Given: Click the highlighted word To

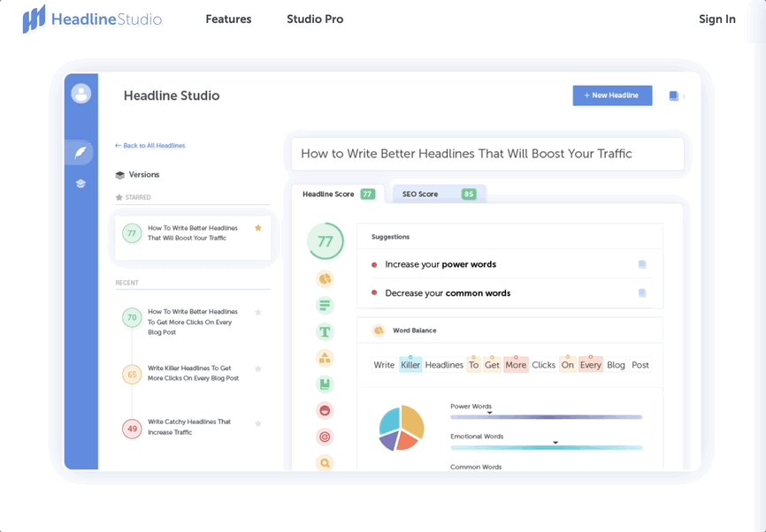Looking at the screenshot, I should tap(474, 365).
